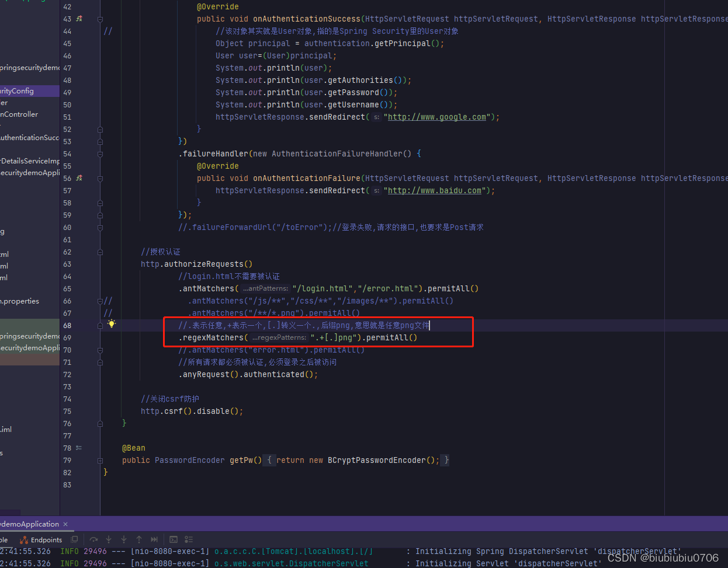Open the yellow lightbulb quick-fix on line 68
728x568 pixels.
coord(112,323)
